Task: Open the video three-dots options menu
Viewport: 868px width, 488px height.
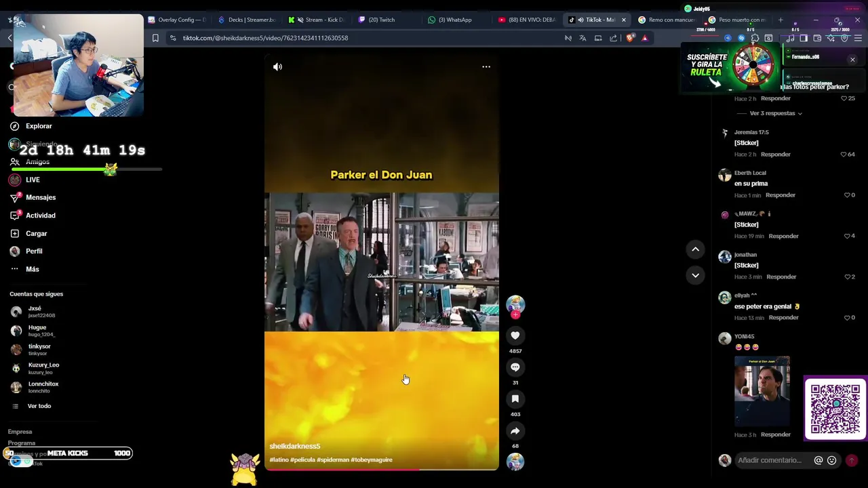Action: [486, 66]
